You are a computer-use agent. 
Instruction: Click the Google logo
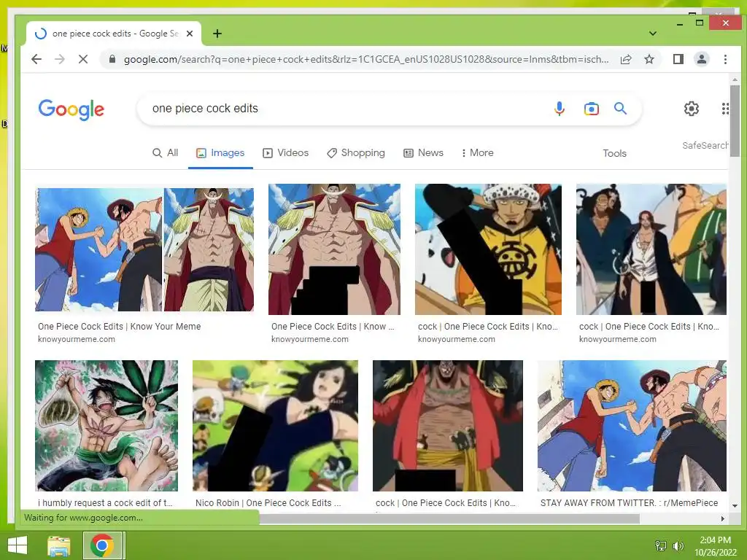point(71,109)
